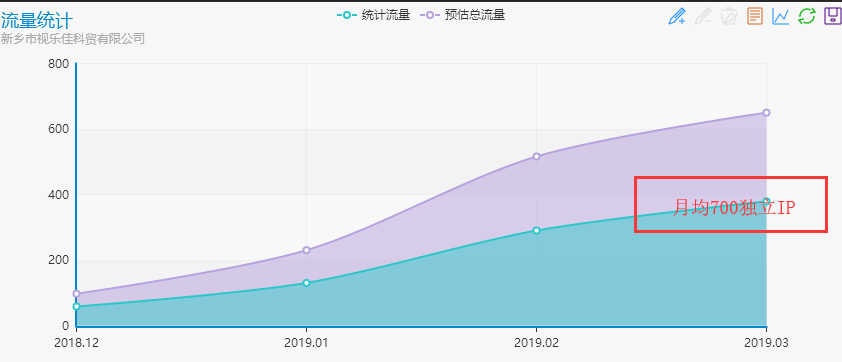The image size is (842, 362).
Task: Select the 预估总流量 data point at 2019.02
Action: pos(536,156)
